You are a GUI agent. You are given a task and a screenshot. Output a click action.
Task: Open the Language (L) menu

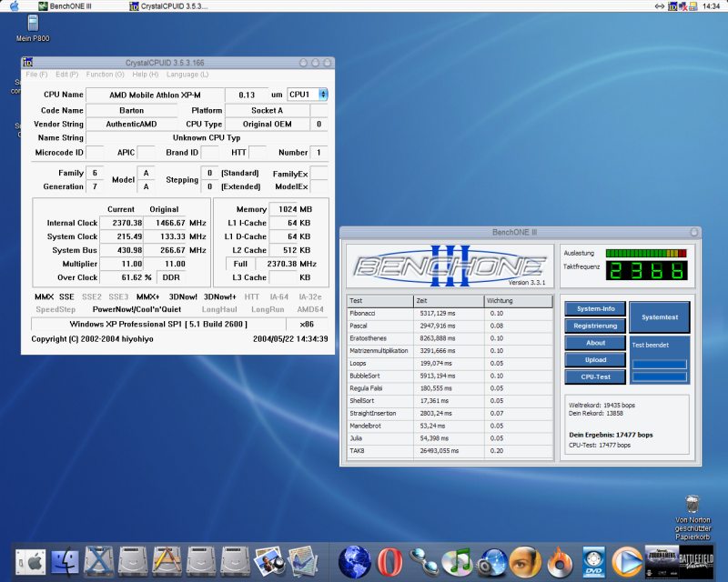click(187, 74)
